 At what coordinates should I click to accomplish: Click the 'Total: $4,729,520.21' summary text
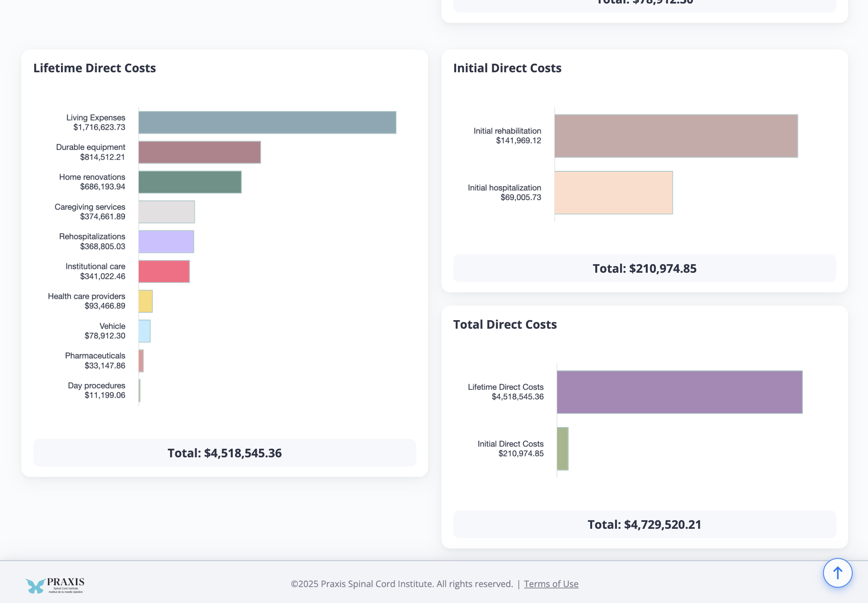[645, 525]
